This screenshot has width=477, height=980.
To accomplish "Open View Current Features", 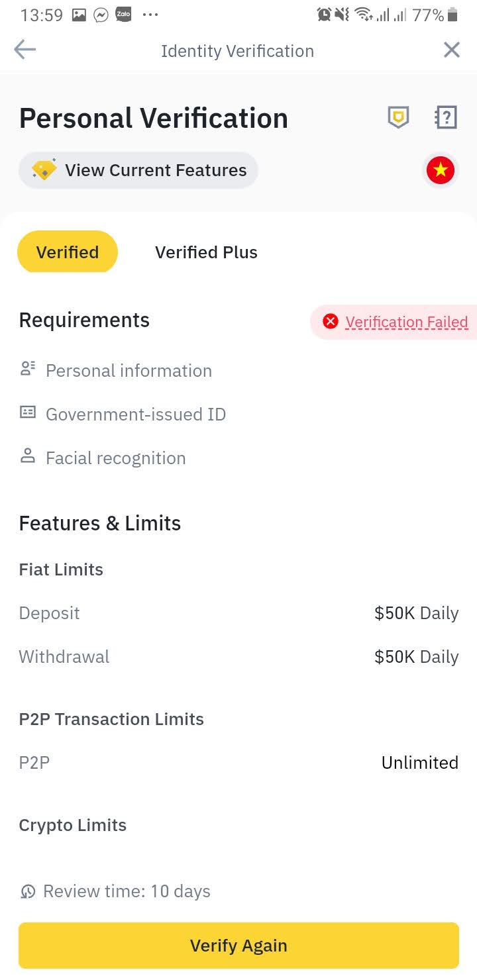I will 155,170.
